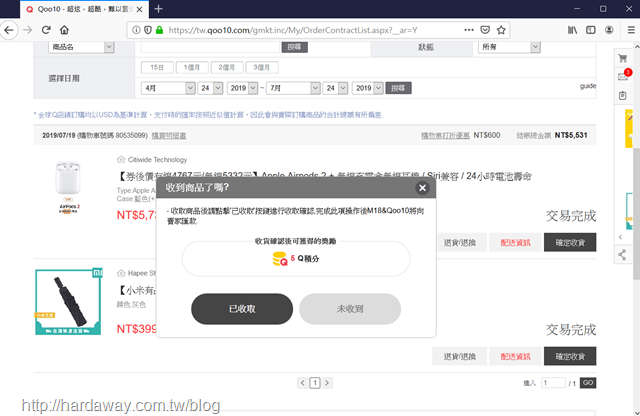Image resolution: width=640 pixels, height=416 pixels.
Task: Close the Qoo10 browser tab
Action: (139, 9)
